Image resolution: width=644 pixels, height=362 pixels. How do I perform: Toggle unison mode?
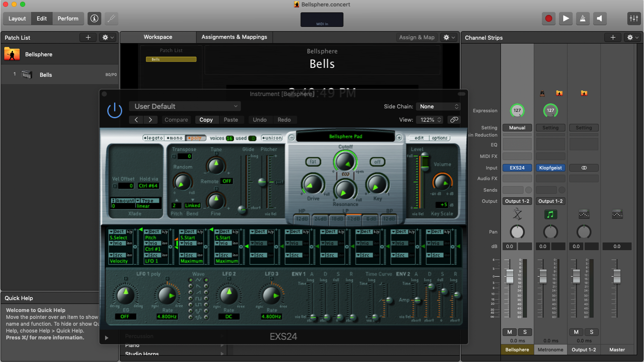coord(272,138)
